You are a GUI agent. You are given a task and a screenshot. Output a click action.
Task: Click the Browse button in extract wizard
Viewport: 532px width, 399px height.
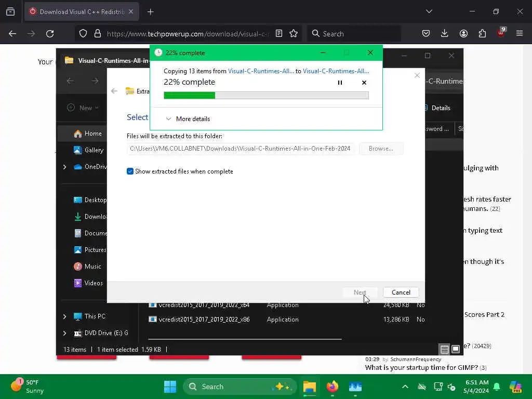click(381, 149)
